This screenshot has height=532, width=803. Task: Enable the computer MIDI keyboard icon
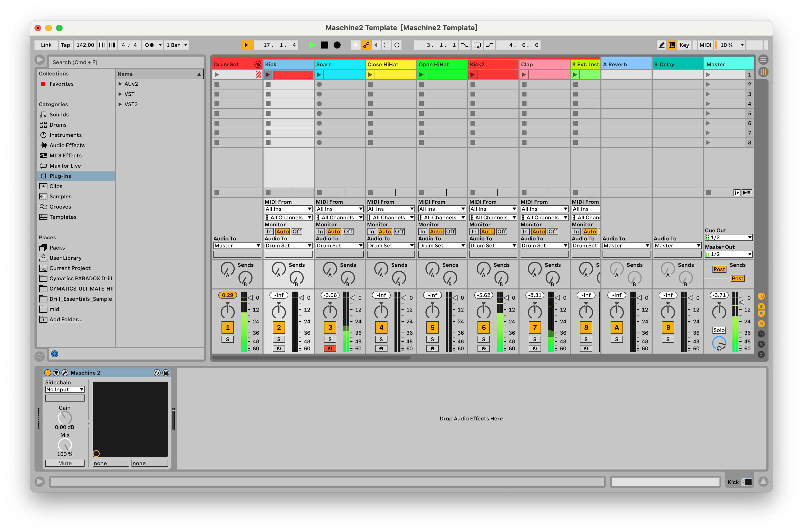coord(672,45)
